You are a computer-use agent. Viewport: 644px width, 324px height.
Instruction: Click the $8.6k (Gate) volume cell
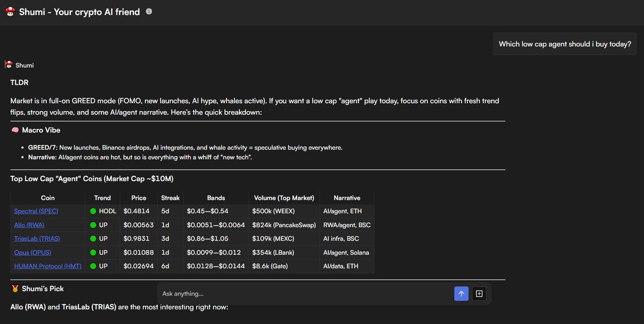click(284, 266)
